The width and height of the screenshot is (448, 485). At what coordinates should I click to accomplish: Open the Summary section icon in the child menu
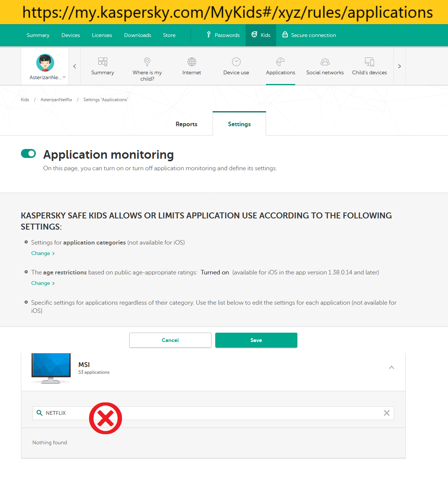(x=103, y=62)
